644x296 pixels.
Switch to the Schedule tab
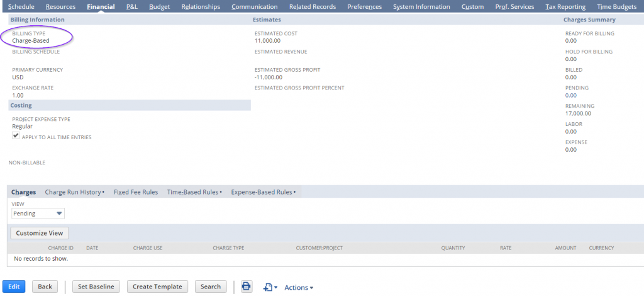point(21,7)
